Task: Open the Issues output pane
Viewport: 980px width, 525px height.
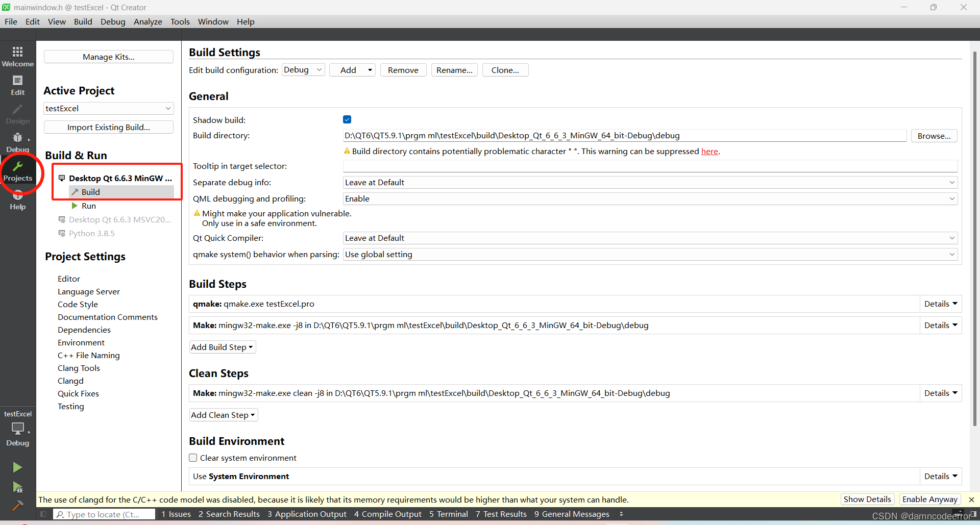Action: coord(176,514)
